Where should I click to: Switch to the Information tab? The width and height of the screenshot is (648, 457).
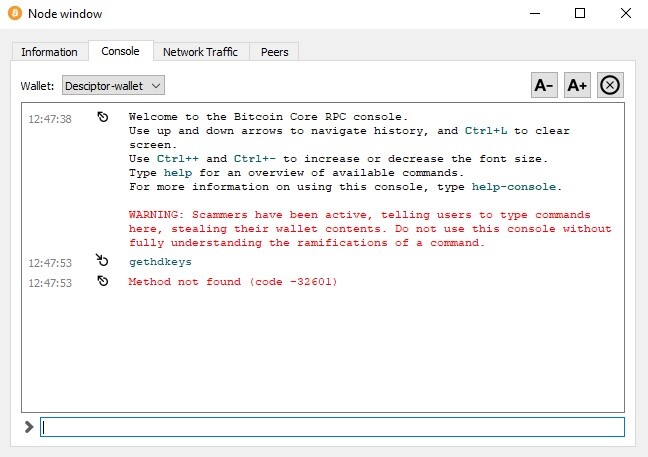(x=50, y=52)
